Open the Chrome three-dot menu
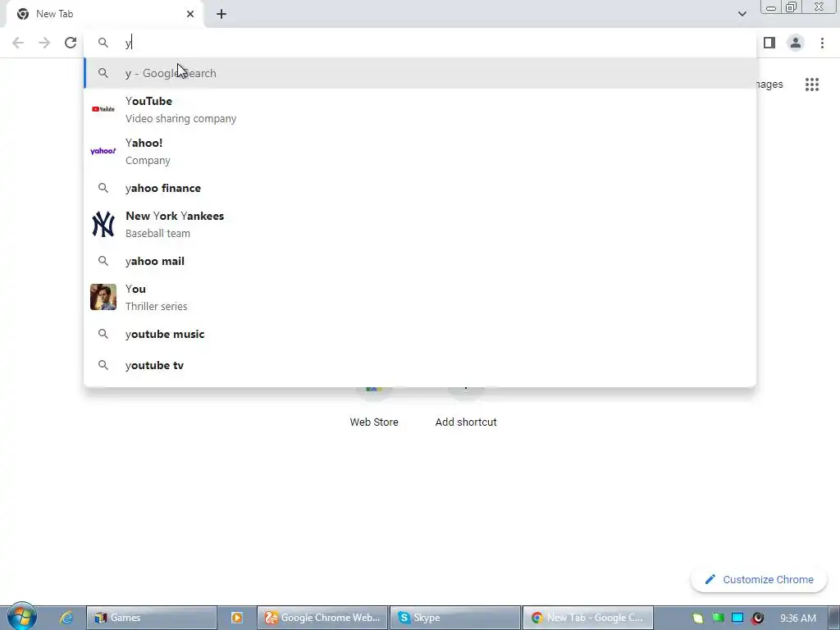The width and height of the screenshot is (840, 630). 822,43
